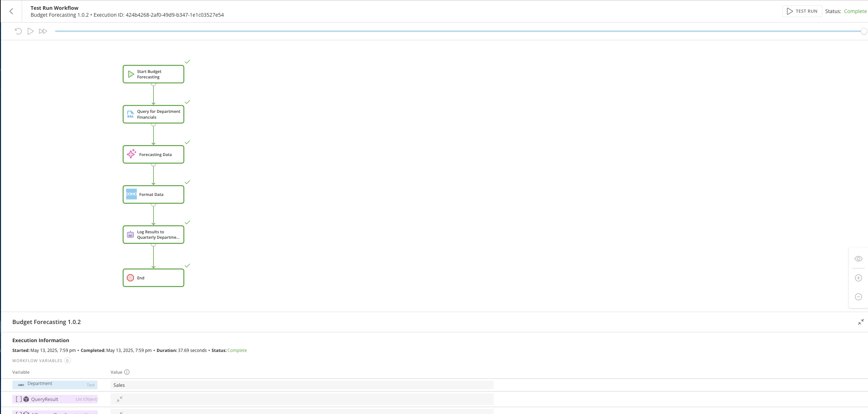
Task: Click the checkmark above Query for Department Financials
Action: [187, 102]
